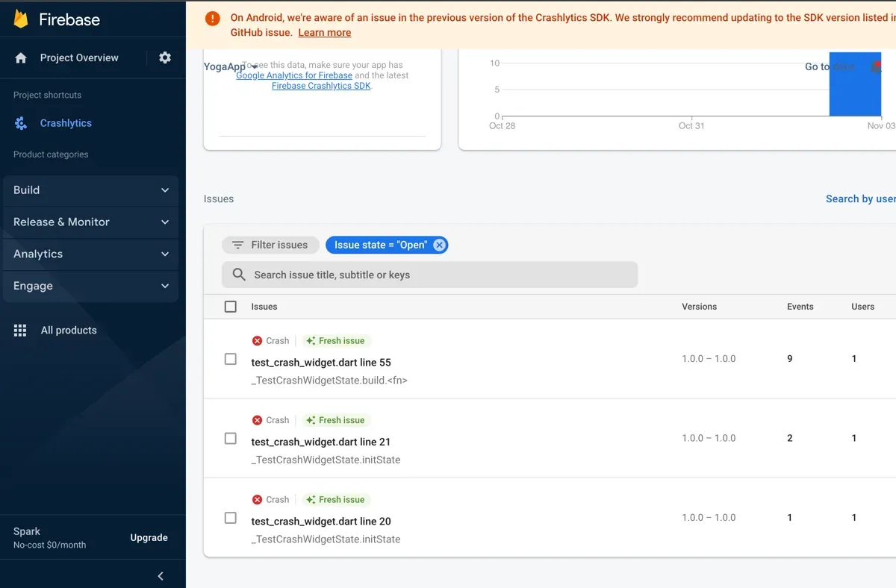Screen dimensions: 896x588
Task: Click the Fresh issue badge on line 21 row
Action: pos(335,420)
